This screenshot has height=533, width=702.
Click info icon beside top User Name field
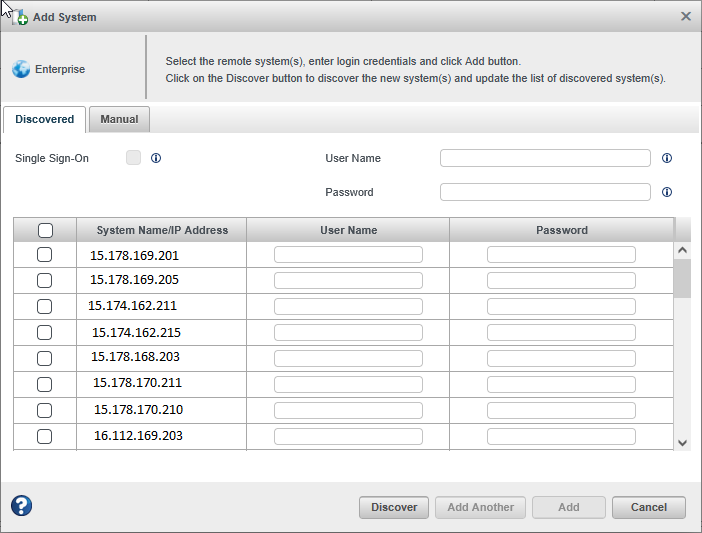point(667,158)
